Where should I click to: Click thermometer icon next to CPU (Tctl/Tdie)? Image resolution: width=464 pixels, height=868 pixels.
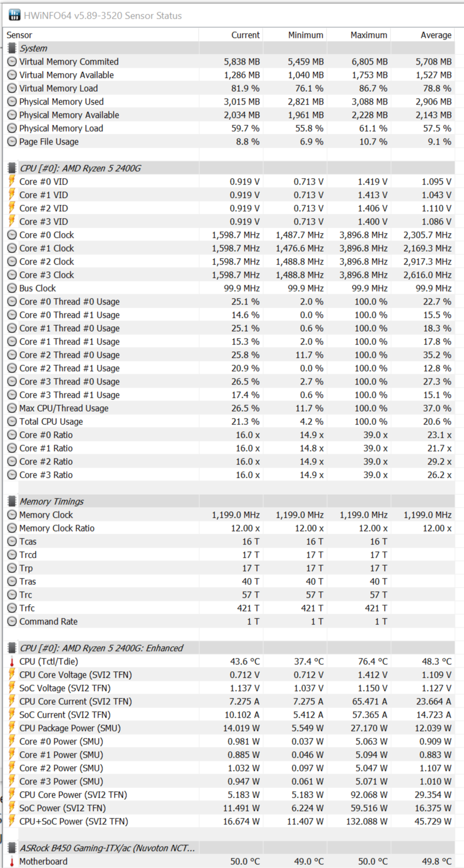tap(12, 662)
